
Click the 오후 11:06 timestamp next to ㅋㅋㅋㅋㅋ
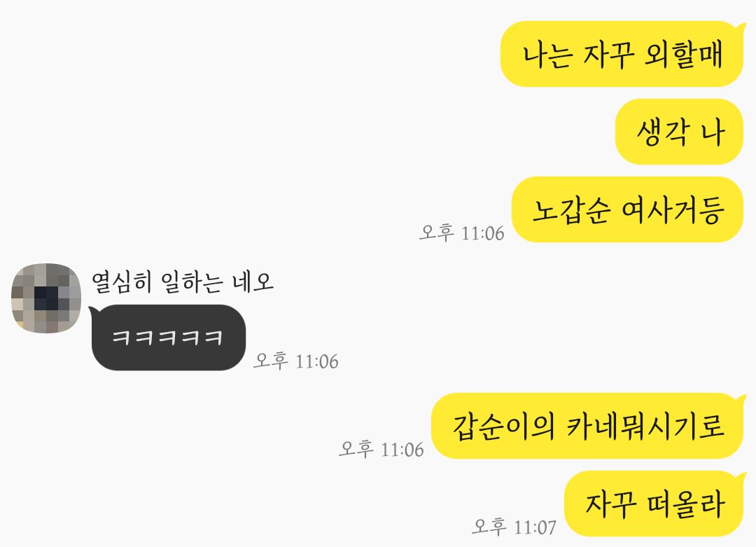[x=296, y=361]
